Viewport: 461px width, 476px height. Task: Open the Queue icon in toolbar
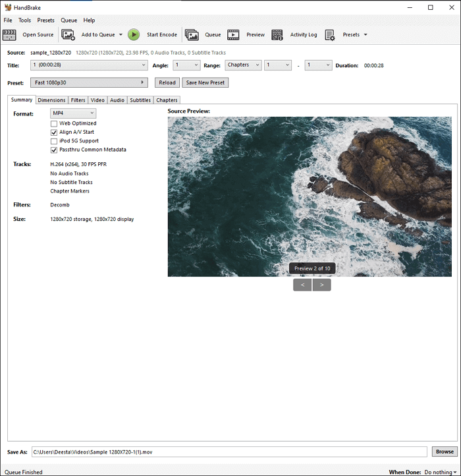pos(192,35)
